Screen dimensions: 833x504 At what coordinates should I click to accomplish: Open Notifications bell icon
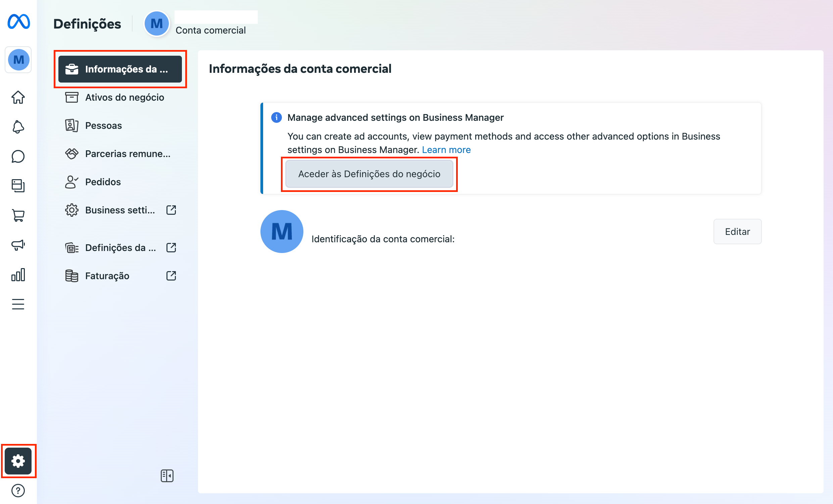(x=18, y=127)
